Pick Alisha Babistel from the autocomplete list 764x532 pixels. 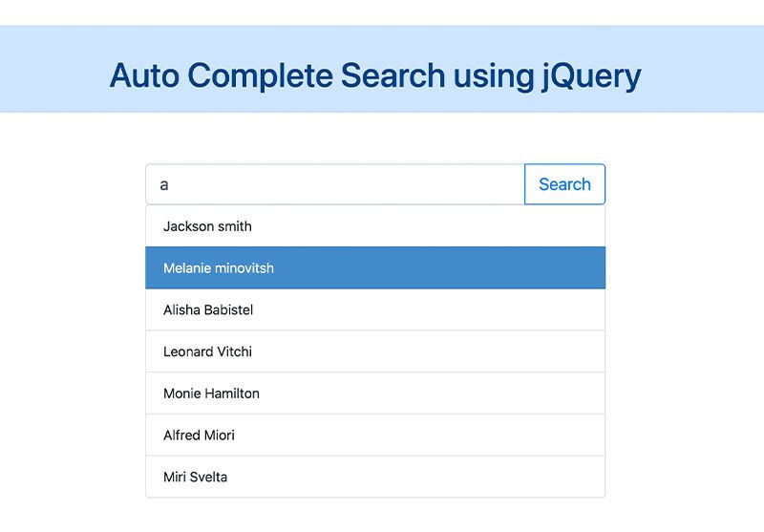(x=375, y=309)
